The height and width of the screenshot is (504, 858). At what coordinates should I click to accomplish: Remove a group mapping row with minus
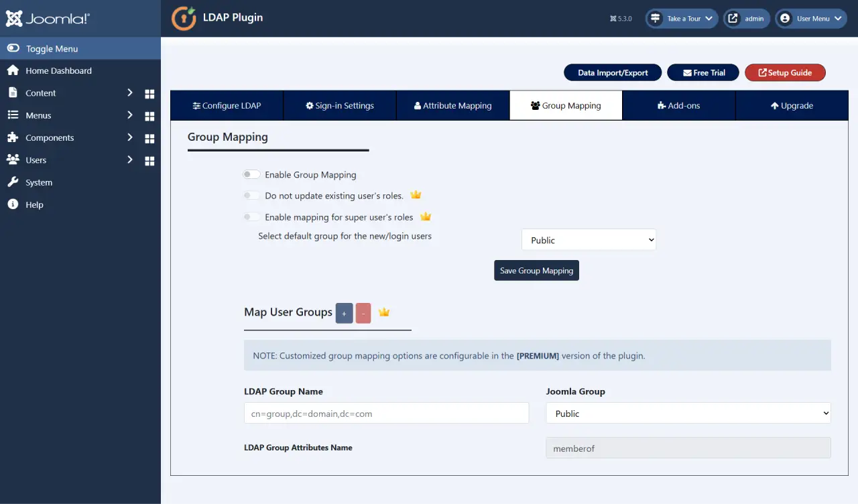coord(363,313)
